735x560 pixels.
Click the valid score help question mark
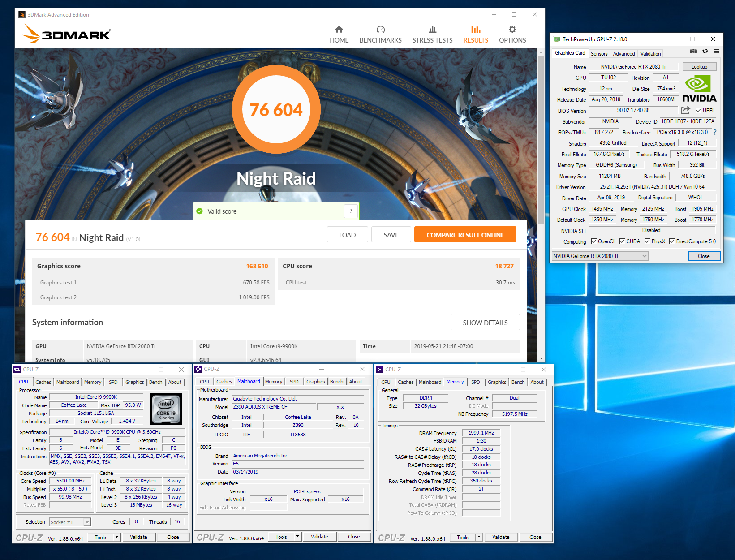point(351,211)
